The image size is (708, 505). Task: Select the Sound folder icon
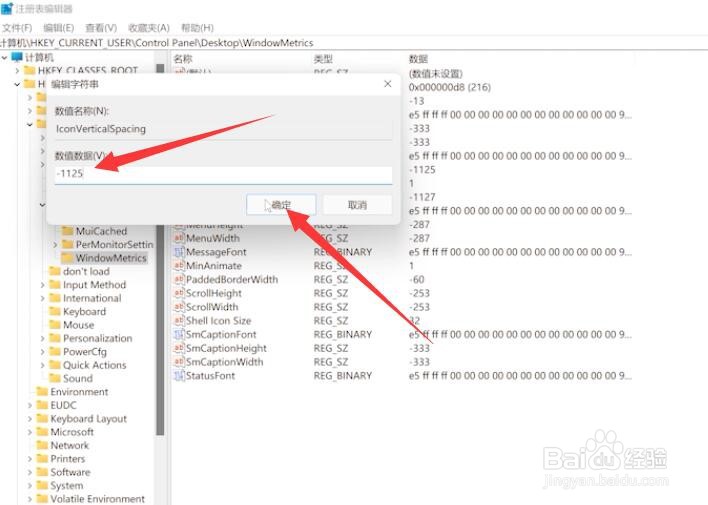[55, 378]
